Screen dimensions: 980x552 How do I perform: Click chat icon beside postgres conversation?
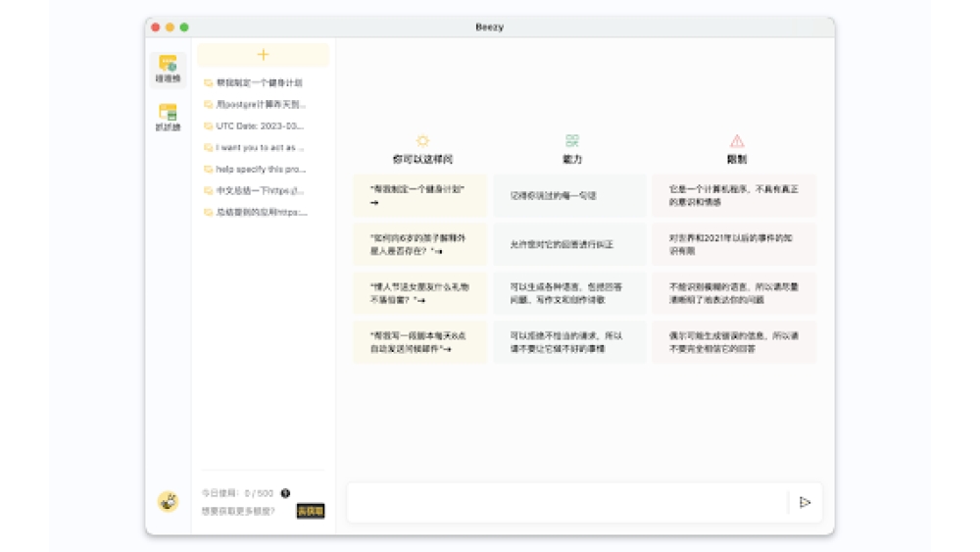(x=208, y=104)
